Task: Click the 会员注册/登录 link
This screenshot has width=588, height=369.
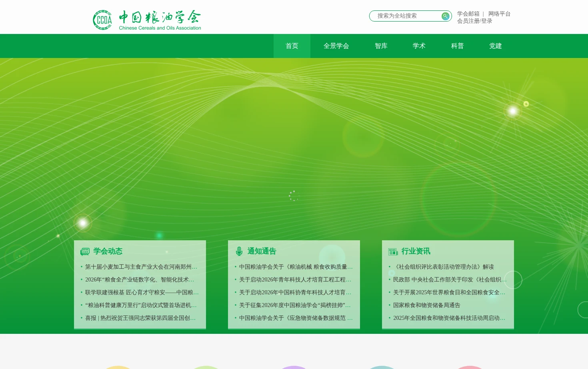Action: coord(474,21)
